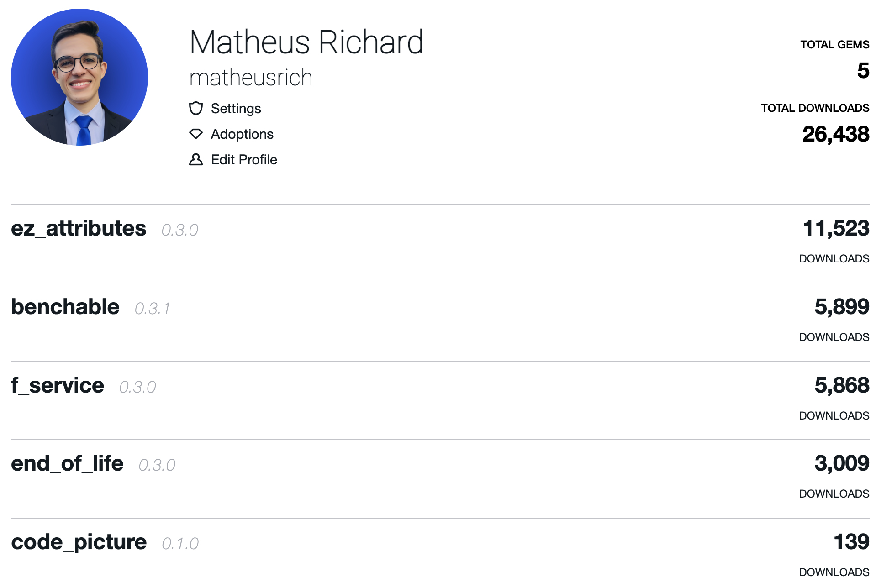Click the benchable version 0.3.1 label
The width and height of the screenshot is (876, 588).
[153, 309]
